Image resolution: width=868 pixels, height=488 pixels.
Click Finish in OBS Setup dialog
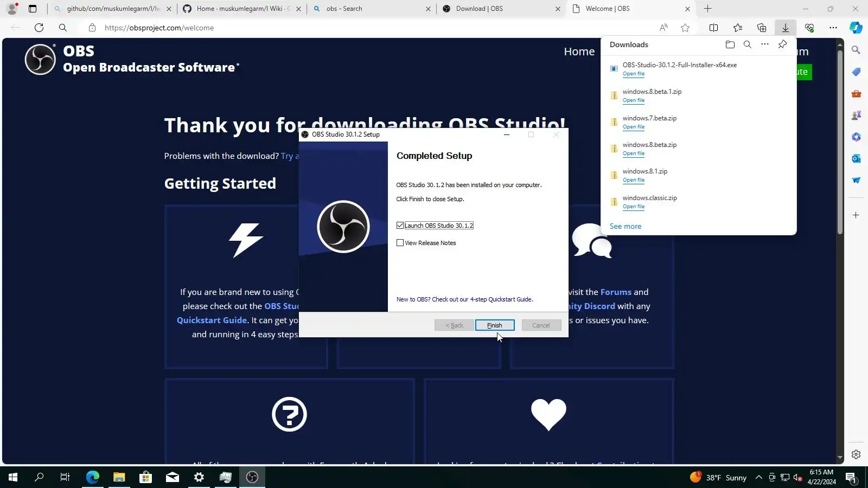click(x=494, y=325)
